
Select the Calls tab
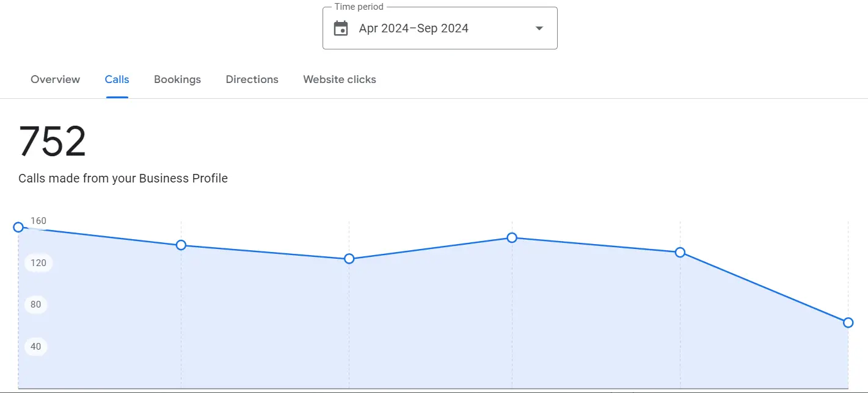(x=117, y=79)
